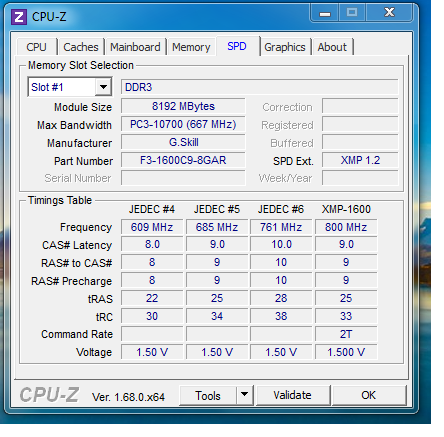The image size is (444, 437).
Task: Select the 800 MHz frequency cell
Action: (x=346, y=227)
